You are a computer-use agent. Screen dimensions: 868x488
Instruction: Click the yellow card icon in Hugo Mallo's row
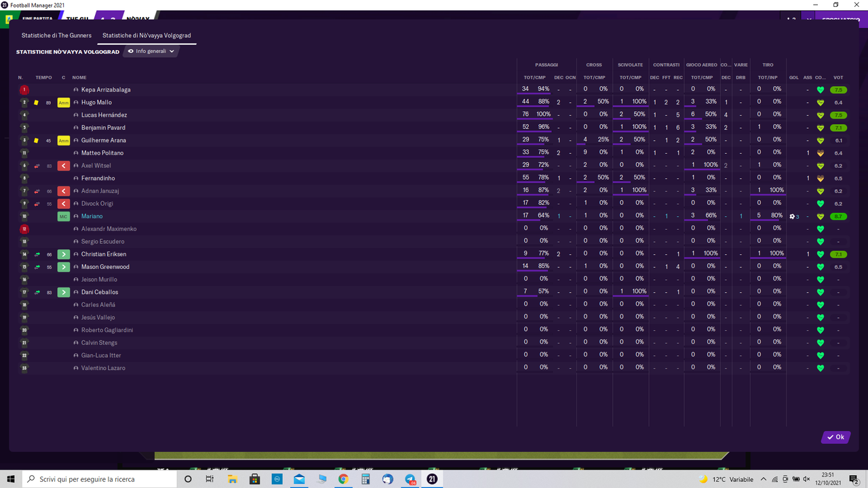pyautogui.click(x=36, y=102)
